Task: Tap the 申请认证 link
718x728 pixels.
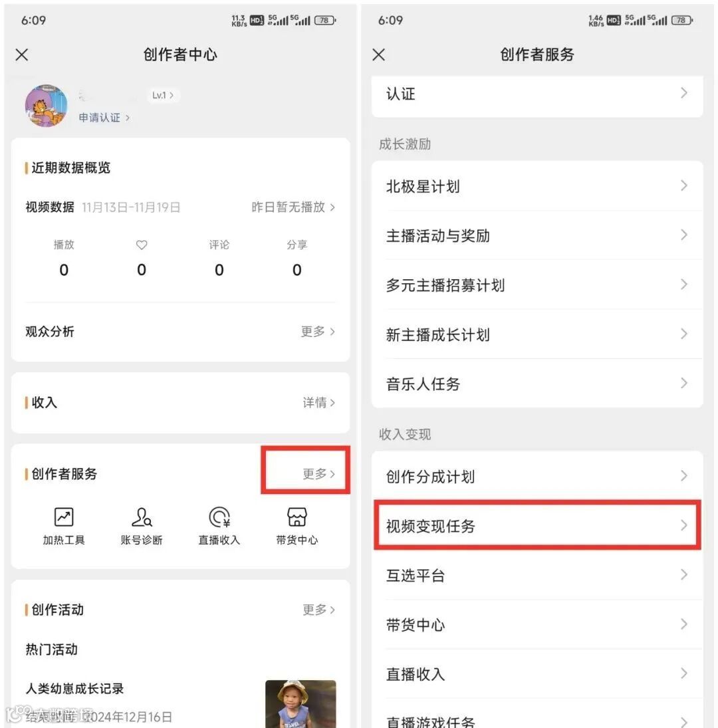Action: pos(104,118)
